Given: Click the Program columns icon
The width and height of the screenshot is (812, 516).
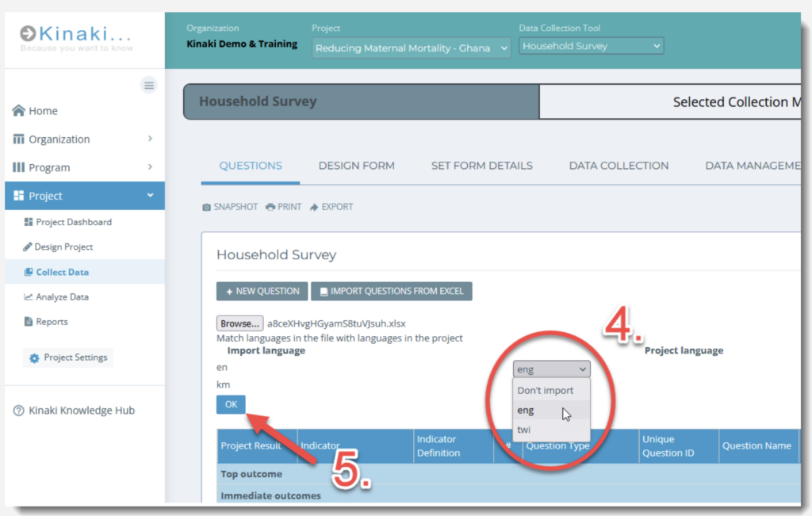Looking at the screenshot, I should (19, 167).
